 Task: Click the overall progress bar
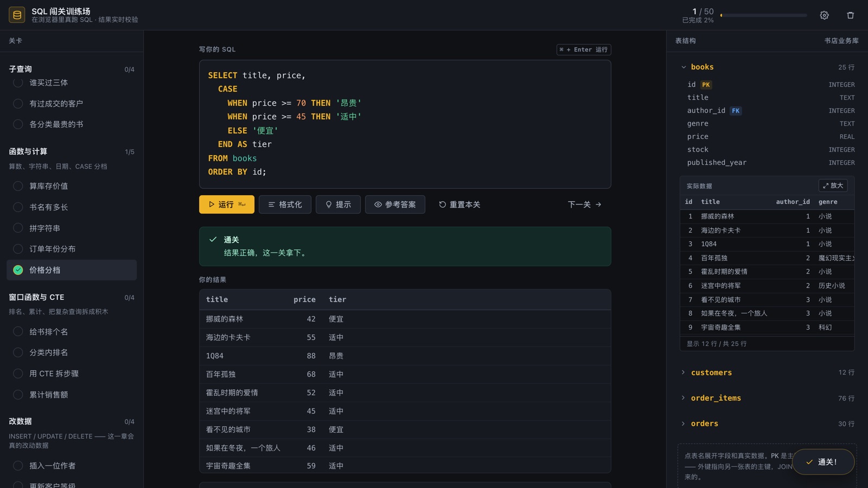coord(763,15)
